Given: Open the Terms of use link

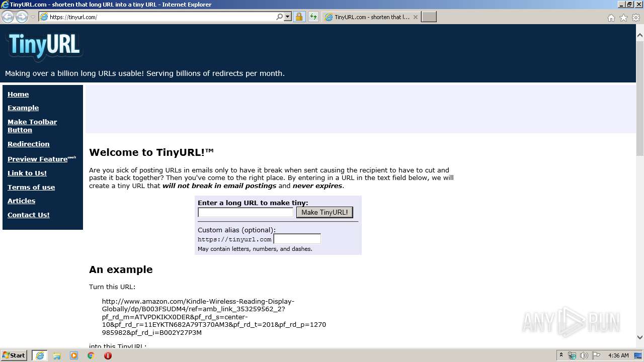Looking at the screenshot, I should point(31,187).
